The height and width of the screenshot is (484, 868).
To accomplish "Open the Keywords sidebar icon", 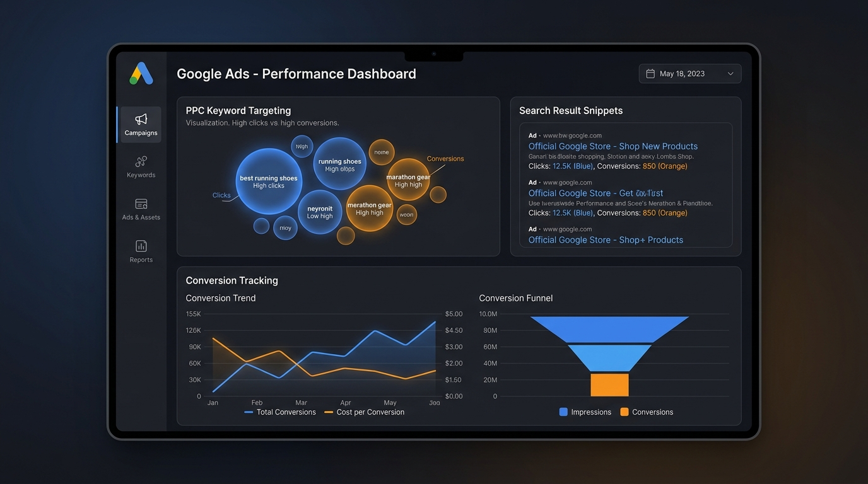I will (141, 162).
